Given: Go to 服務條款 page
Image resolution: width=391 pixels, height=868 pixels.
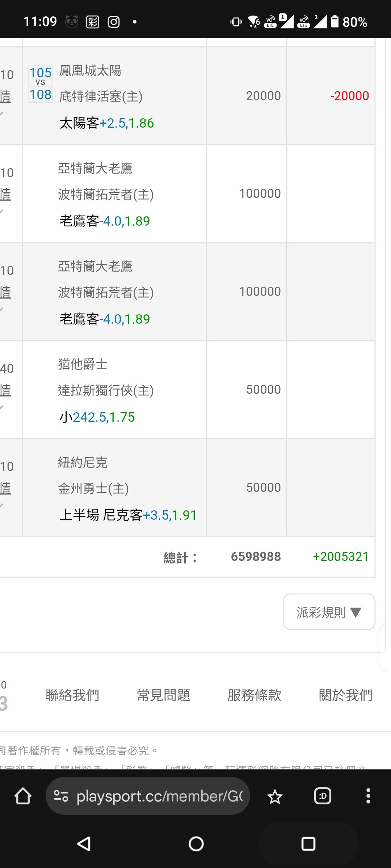Looking at the screenshot, I should 255,695.
